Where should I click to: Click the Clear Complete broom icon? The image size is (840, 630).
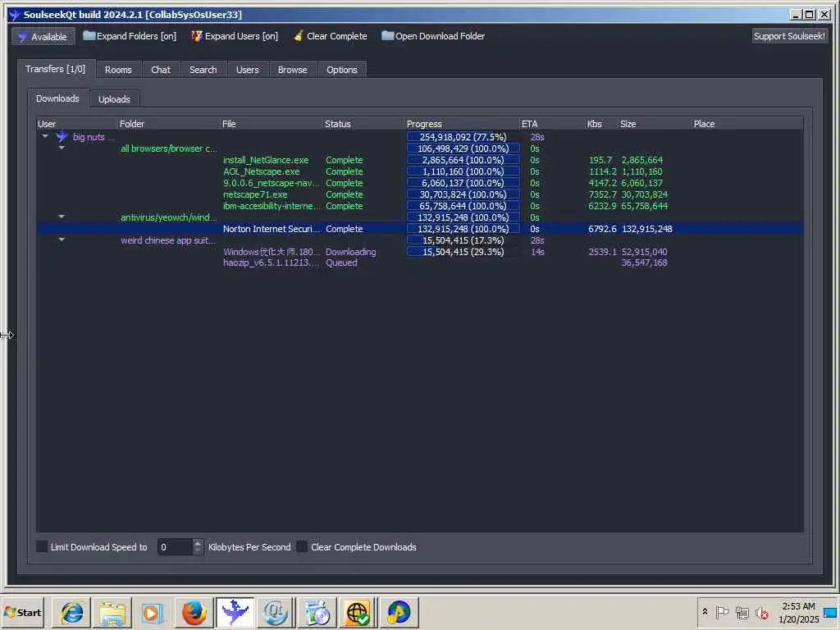pos(299,36)
